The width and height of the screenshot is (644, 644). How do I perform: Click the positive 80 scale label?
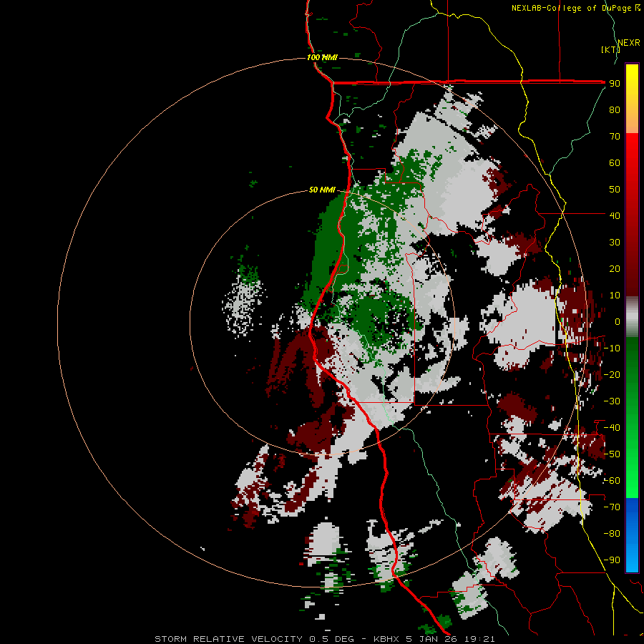[x=615, y=109]
